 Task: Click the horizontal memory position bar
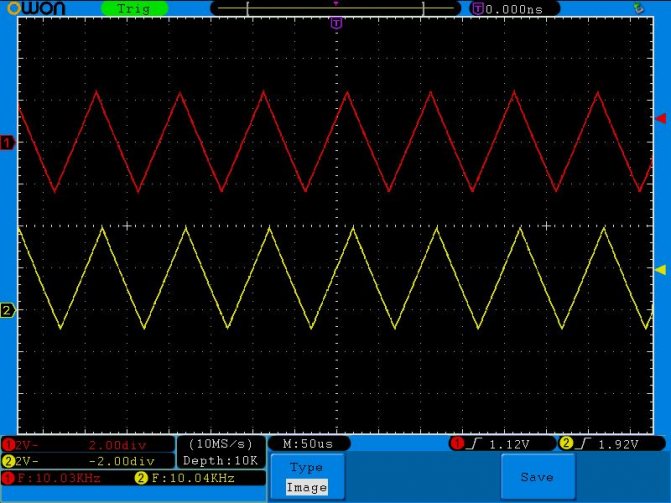[x=335, y=8]
